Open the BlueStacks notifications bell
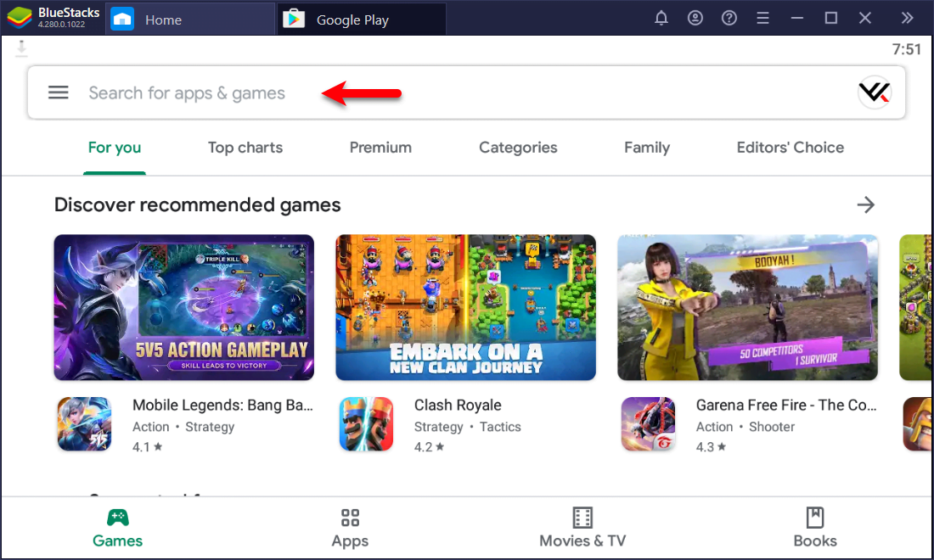 click(661, 19)
